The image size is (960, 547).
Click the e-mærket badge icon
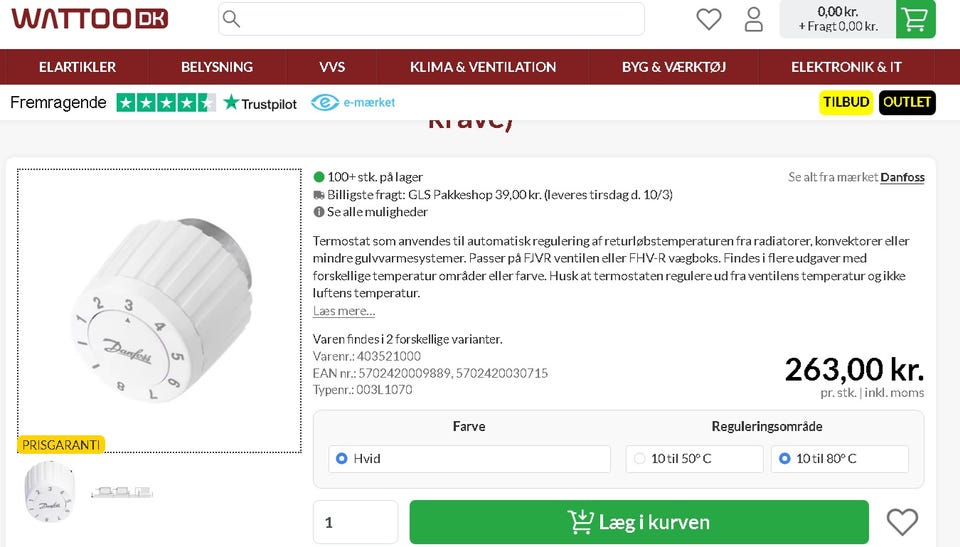coord(325,102)
